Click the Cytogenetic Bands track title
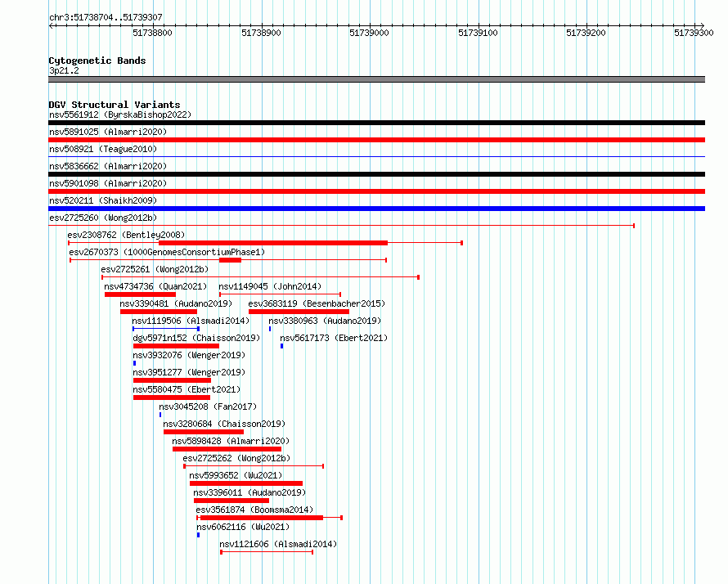Screen dimensions: 728x584 coord(97,61)
